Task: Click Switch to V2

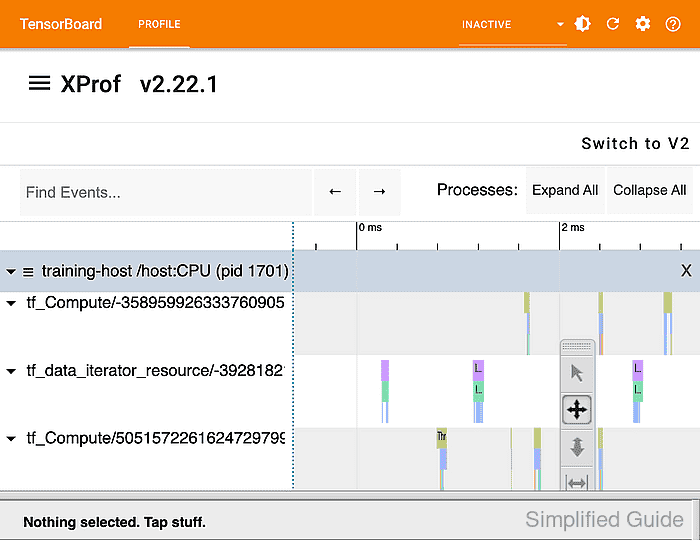Action: 635,143
